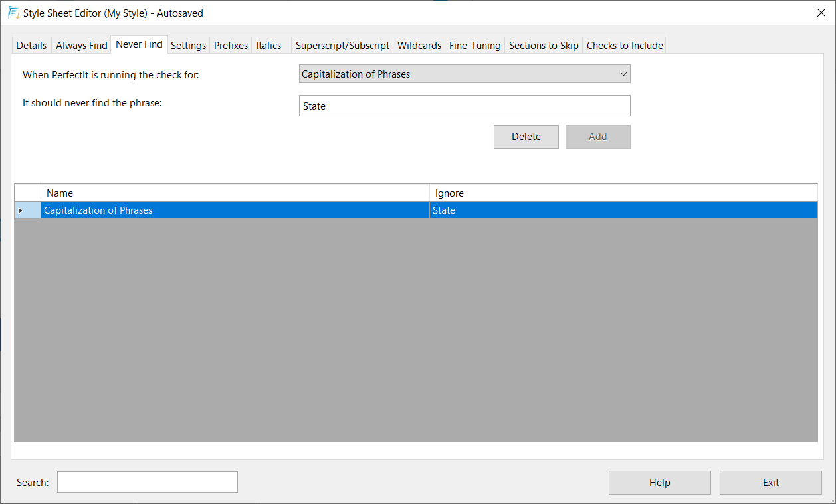This screenshot has width=836, height=504.
Task: Select the row arrow indicator in the grid
Action: pyautogui.click(x=27, y=210)
